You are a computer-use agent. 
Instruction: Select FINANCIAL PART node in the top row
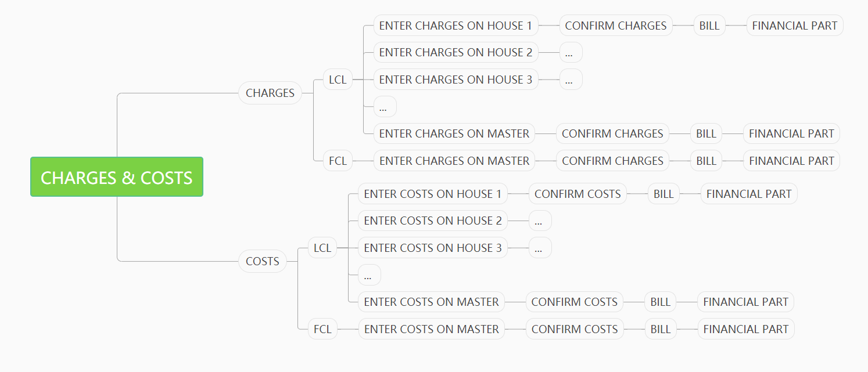coord(795,26)
